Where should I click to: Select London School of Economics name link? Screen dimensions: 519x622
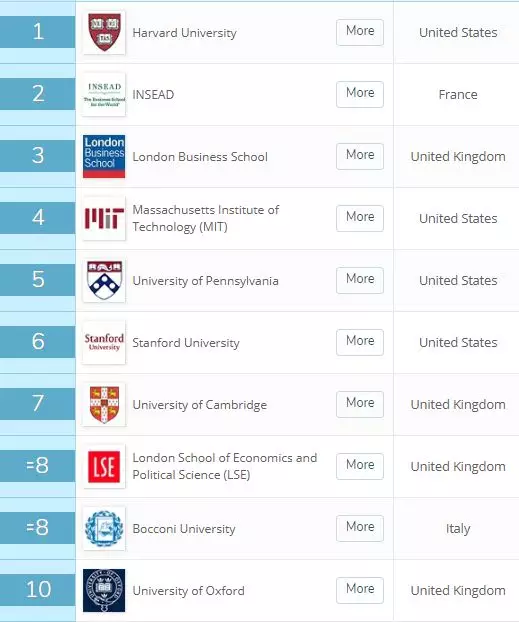pos(225,466)
